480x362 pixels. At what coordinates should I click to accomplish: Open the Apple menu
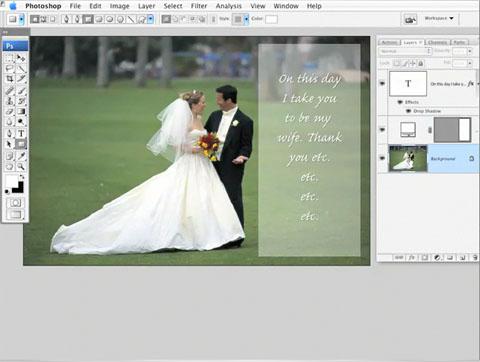pyautogui.click(x=13, y=6)
